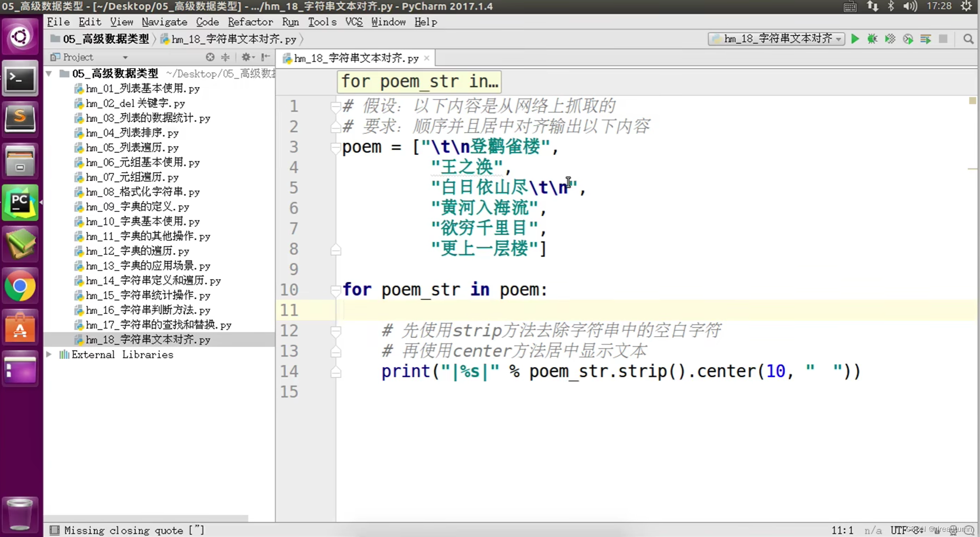Screen dimensions: 980x537
Task: Open the Trash in the dock
Action: [x=20, y=514]
